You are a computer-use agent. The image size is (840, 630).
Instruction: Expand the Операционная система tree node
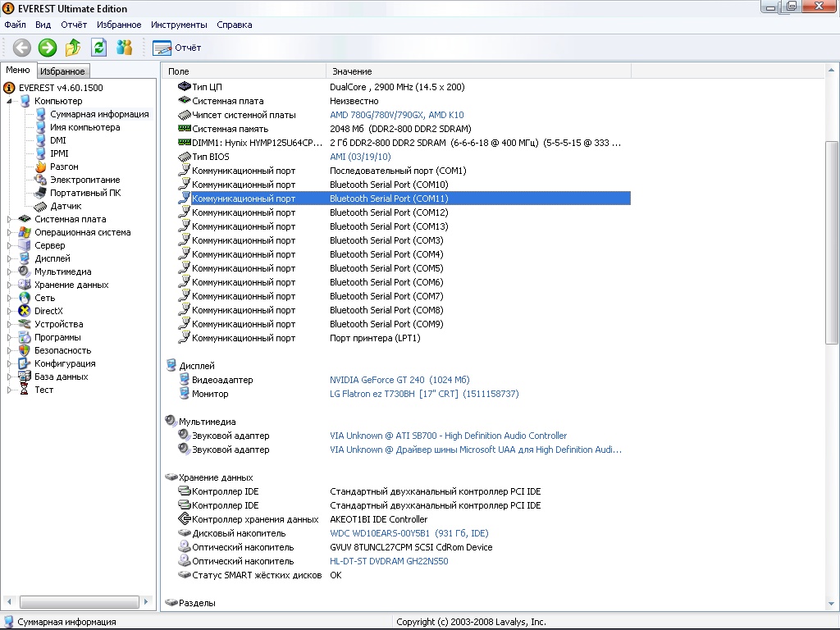click(9, 232)
